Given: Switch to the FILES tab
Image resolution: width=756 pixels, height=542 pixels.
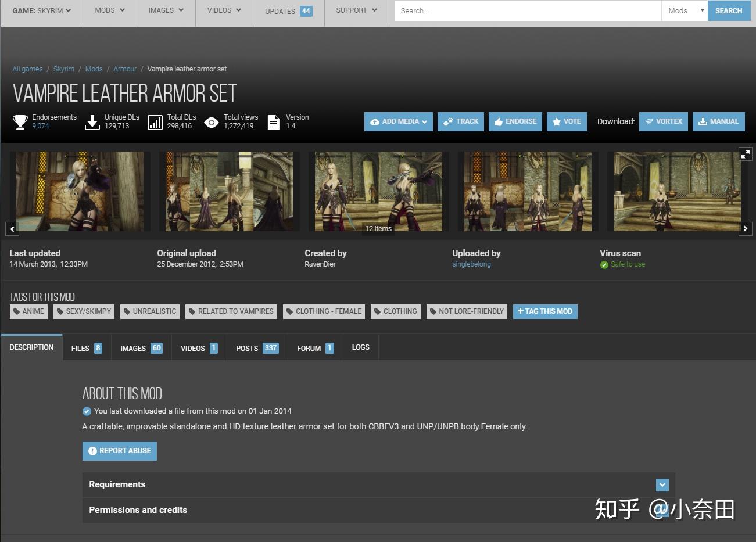Looking at the screenshot, I should point(87,348).
